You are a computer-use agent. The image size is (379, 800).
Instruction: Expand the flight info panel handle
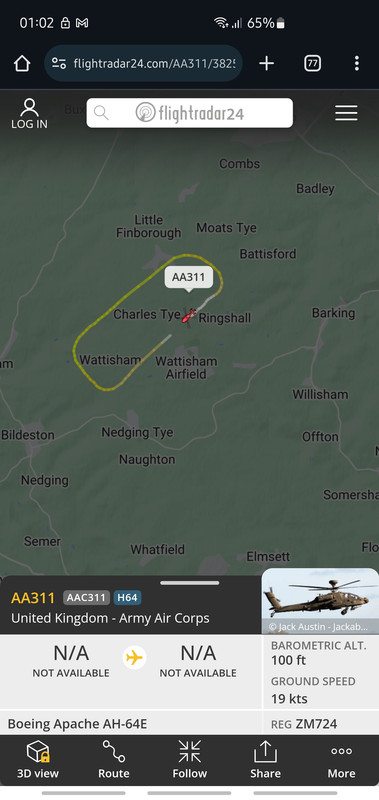point(190,583)
